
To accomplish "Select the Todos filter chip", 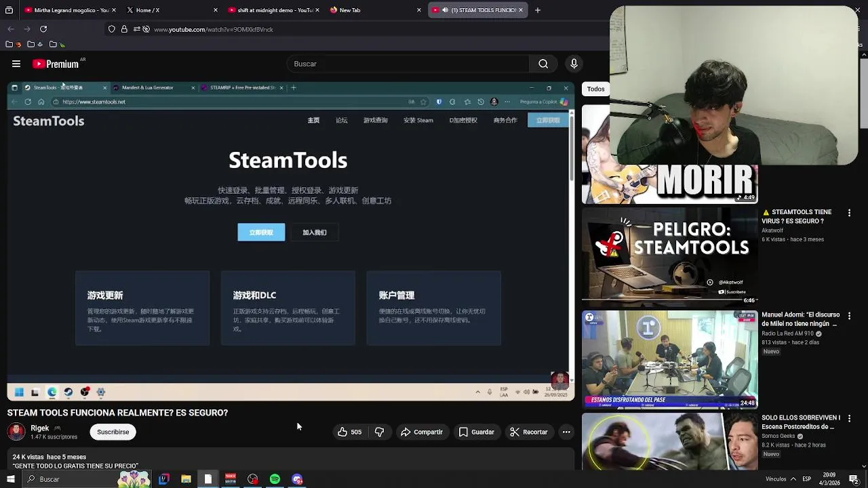I will [x=596, y=89].
